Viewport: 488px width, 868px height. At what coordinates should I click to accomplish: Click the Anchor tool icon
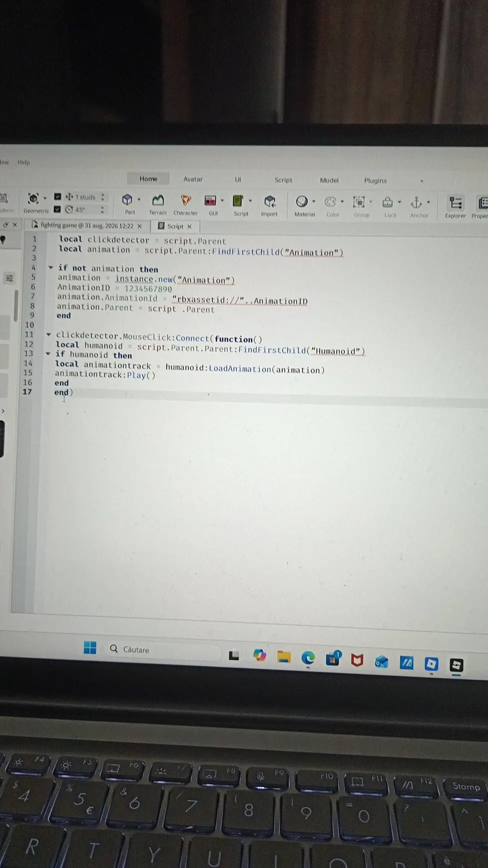pos(416,202)
